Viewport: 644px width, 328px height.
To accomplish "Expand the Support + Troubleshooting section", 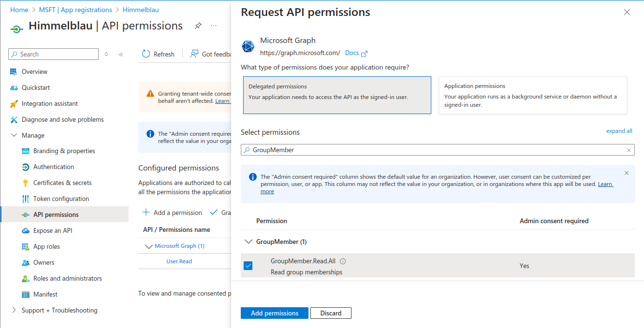I will (14, 310).
